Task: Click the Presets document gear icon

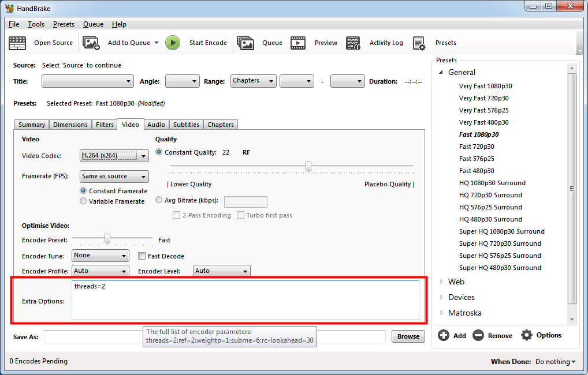Action: point(419,43)
